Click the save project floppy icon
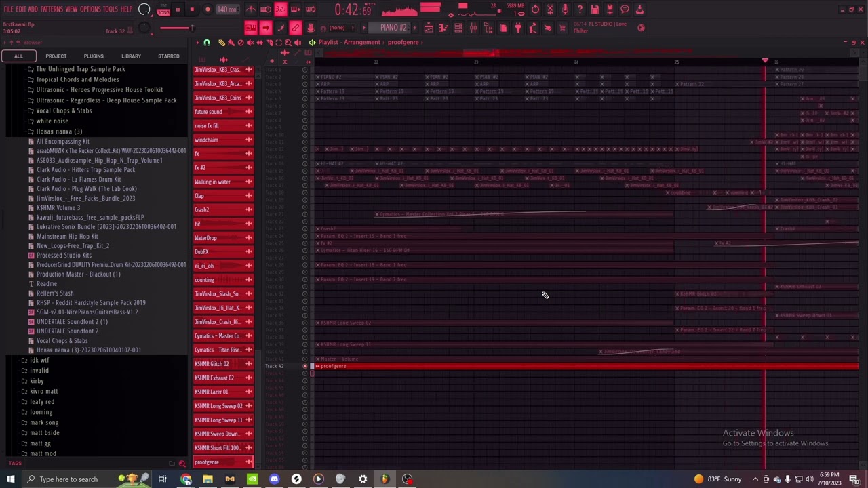Screen dimensions: 868x488 coord(595,9)
